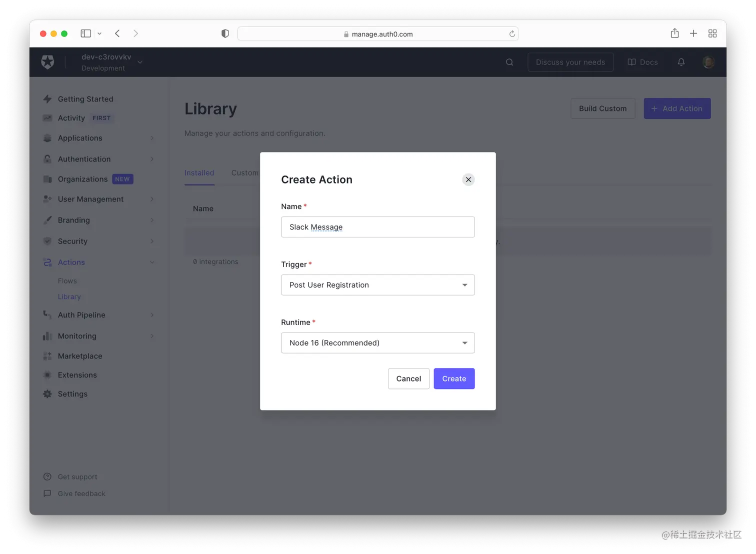The height and width of the screenshot is (554, 756).
Task: Click inside the Name text field
Action: [377, 226]
